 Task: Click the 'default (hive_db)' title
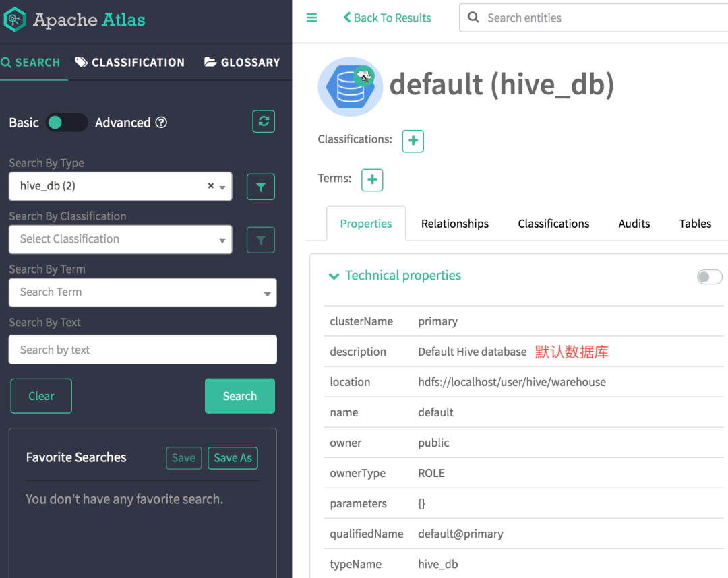502,85
